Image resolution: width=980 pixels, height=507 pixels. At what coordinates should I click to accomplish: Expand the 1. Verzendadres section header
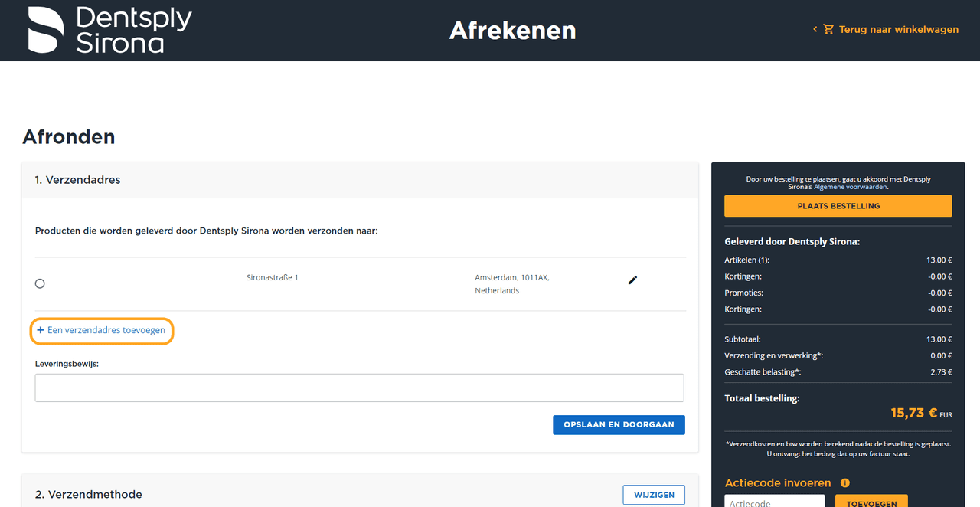click(x=78, y=180)
